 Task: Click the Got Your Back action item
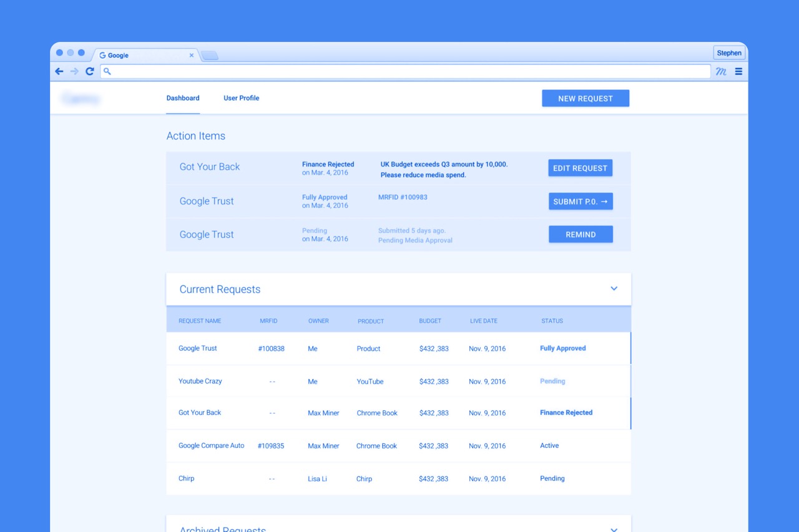pyautogui.click(x=398, y=168)
